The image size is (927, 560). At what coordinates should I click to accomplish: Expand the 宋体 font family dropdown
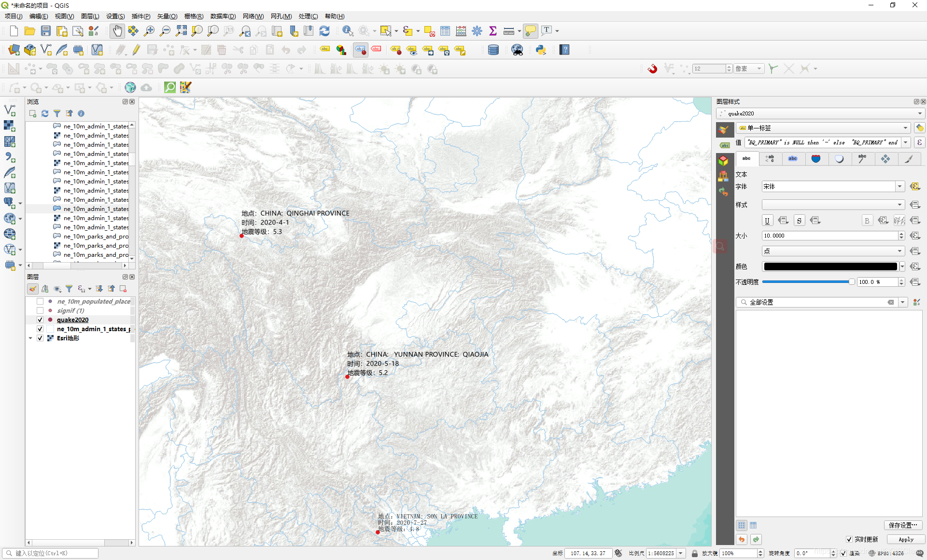point(899,186)
